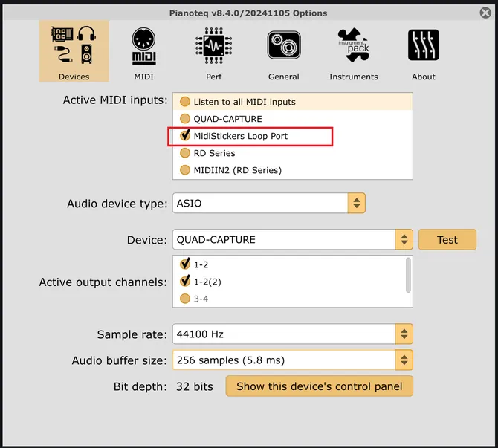
Task: Select the Devices tab label
Action: (74, 77)
